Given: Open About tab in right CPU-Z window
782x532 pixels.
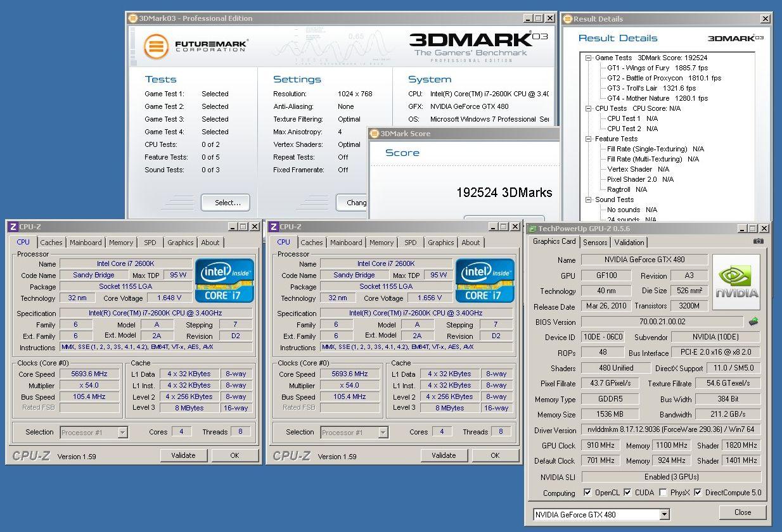Looking at the screenshot, I should pyautogui.click(x=471, y=243).
